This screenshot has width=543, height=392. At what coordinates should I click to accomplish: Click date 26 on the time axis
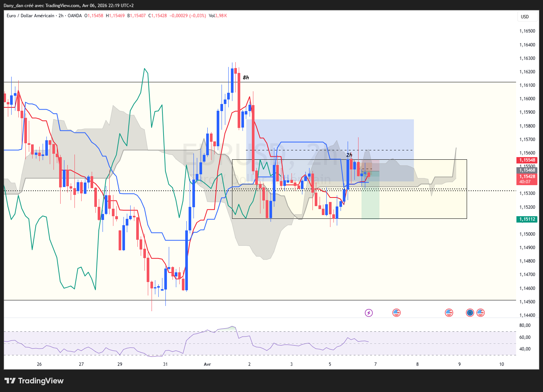pos(39,364)
